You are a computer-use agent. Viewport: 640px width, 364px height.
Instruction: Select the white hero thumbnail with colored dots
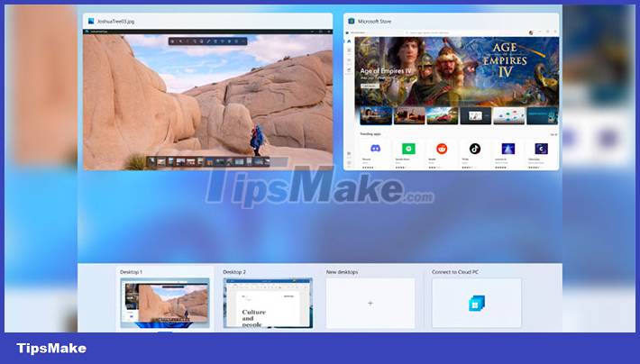[x=509, y=116]
